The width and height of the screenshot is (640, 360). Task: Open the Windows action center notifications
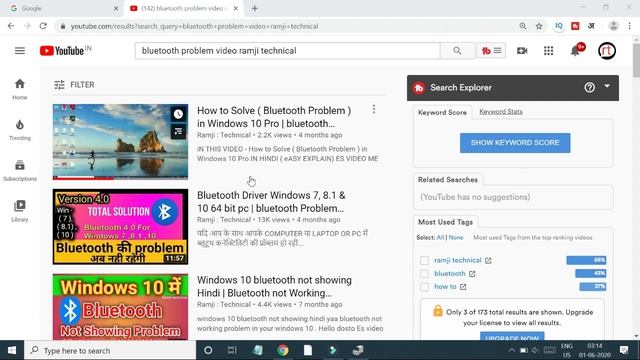tap(624, 350)
